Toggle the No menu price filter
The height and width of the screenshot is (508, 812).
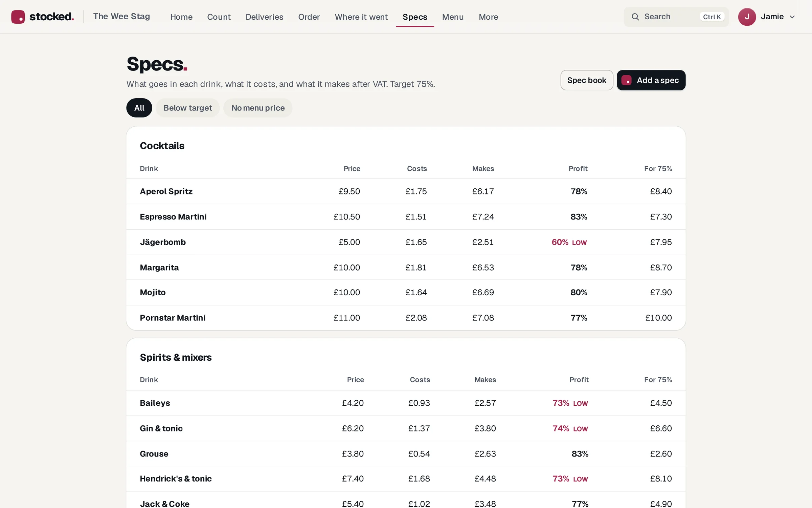258,108
